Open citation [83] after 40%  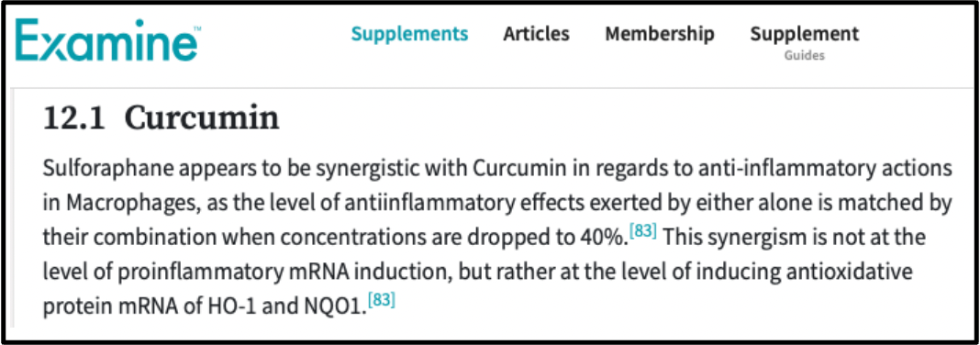(x=643, y=230)
